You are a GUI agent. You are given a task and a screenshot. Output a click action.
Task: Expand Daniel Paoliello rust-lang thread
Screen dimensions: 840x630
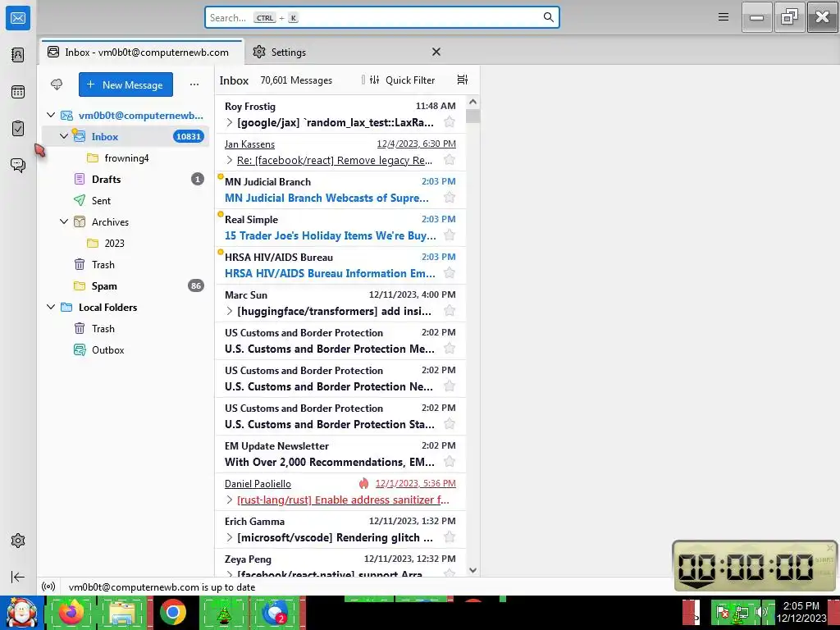click(x=230, y=500)
